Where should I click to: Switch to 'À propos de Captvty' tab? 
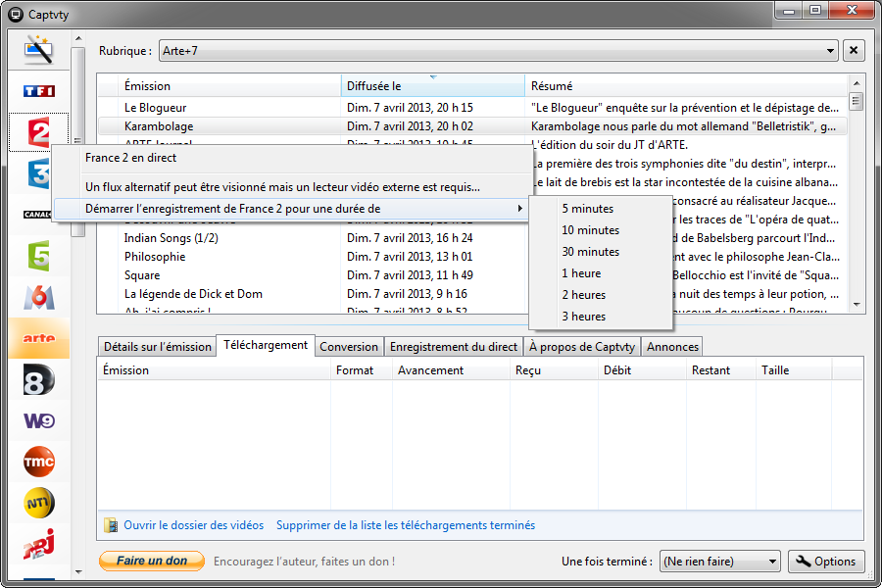582,347
